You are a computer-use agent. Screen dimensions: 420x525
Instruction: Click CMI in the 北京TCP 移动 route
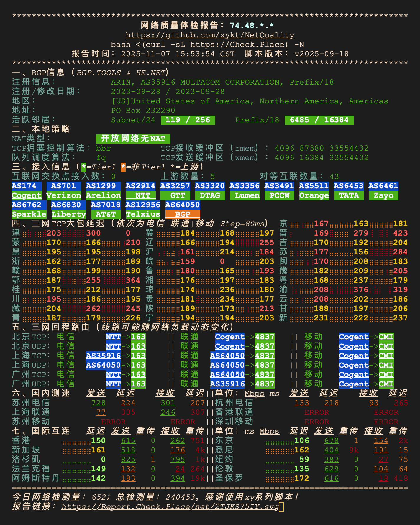[x=386, y=337]
